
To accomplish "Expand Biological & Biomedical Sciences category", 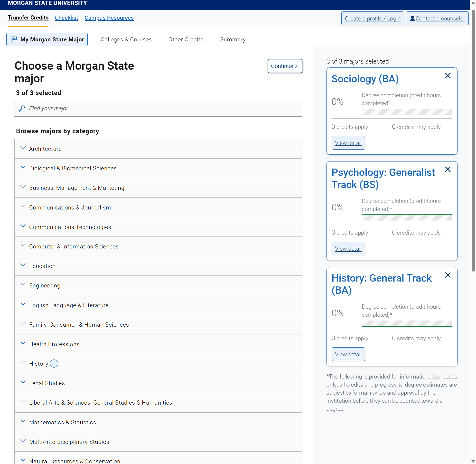I will click(158, 168).
